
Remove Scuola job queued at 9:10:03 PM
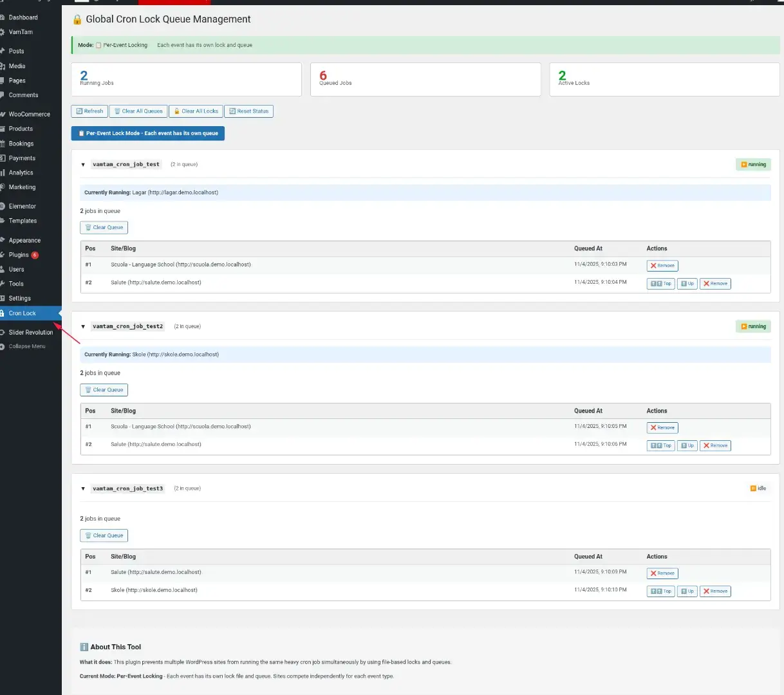(662, 266)
